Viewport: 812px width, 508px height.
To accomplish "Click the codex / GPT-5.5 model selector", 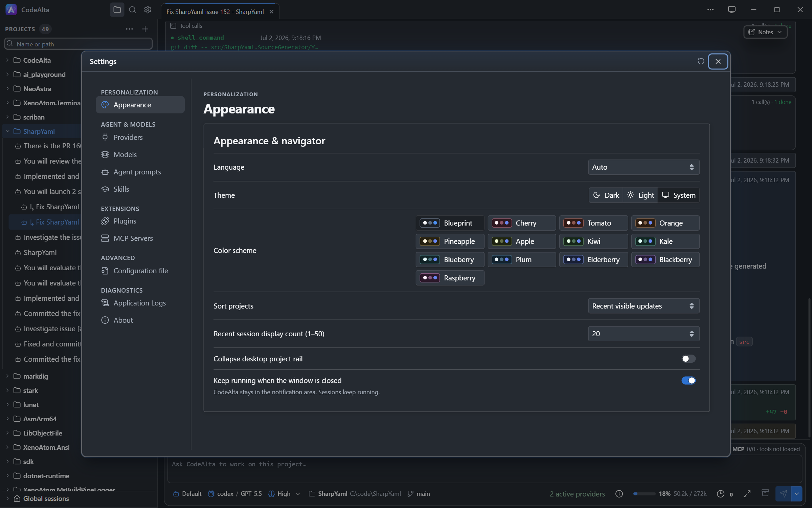I will (x=235, y=494).
